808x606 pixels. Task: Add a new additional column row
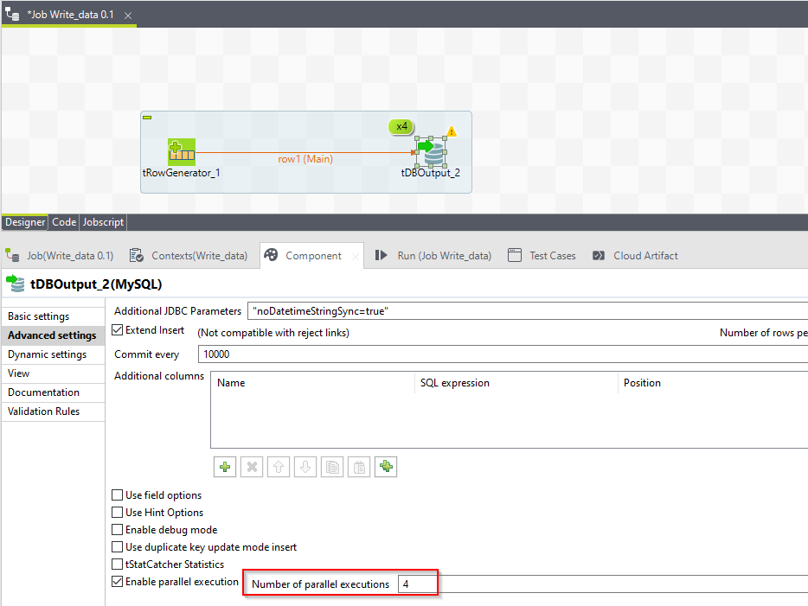[x=226, y=467]
